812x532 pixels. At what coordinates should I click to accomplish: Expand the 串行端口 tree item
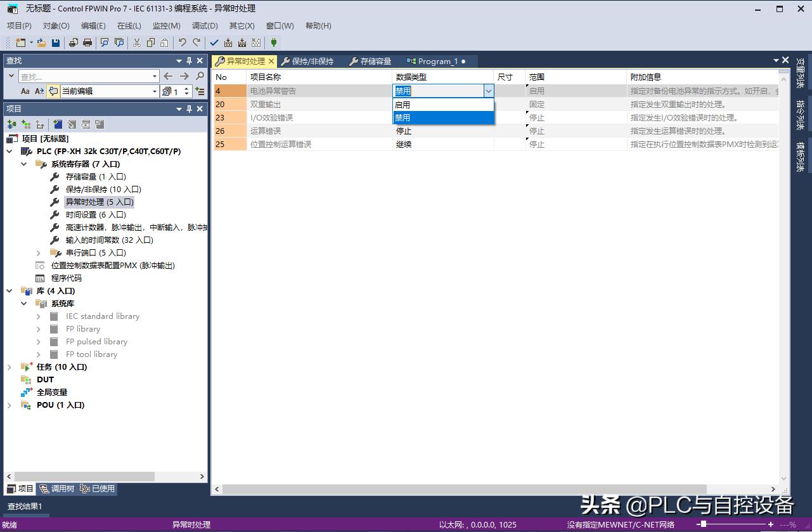coord(39,252)
